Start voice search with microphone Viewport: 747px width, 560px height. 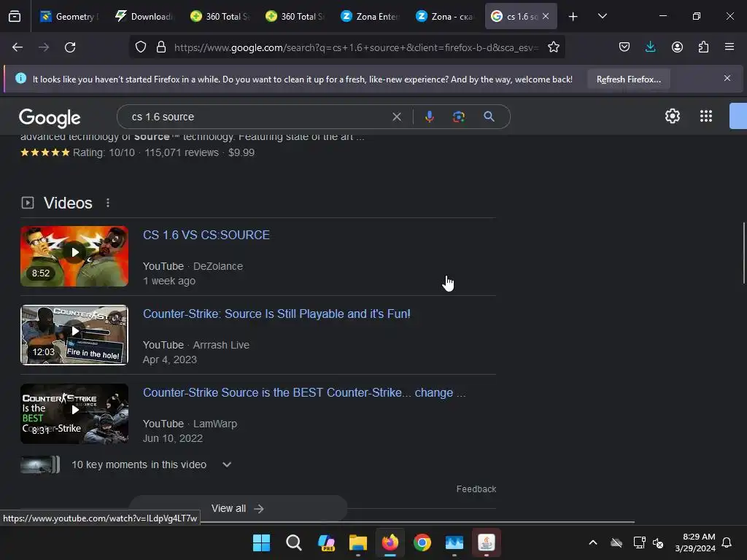(x=429, y=117)
